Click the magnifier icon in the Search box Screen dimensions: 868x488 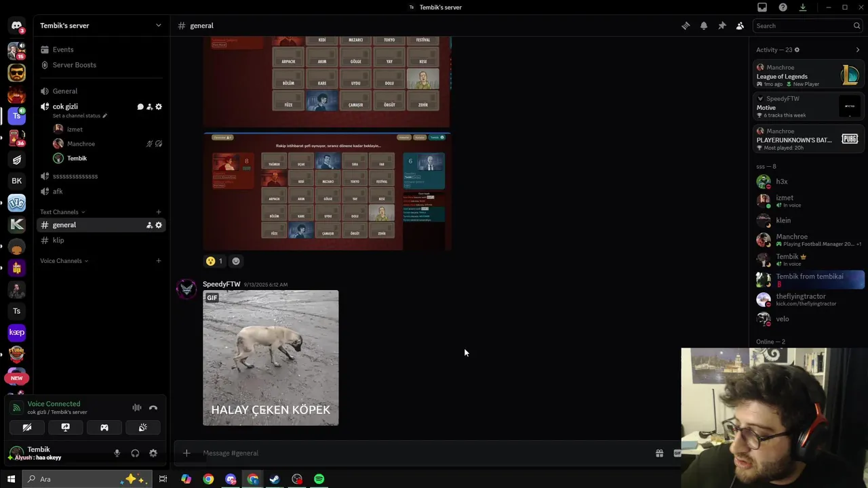856,26
